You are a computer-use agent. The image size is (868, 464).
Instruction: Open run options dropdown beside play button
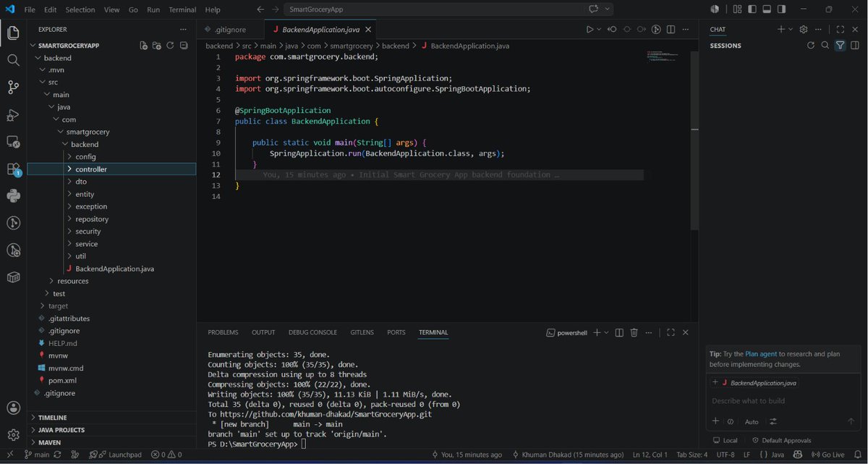point(599,30)
